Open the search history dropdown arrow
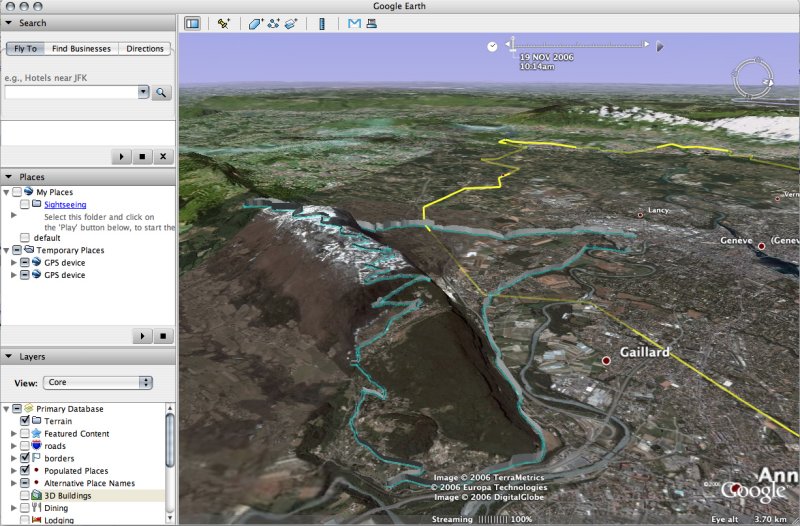 click(143, 92)
